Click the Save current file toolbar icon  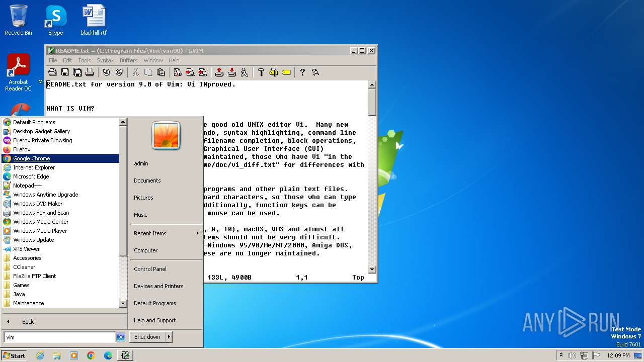click(65, 72)
